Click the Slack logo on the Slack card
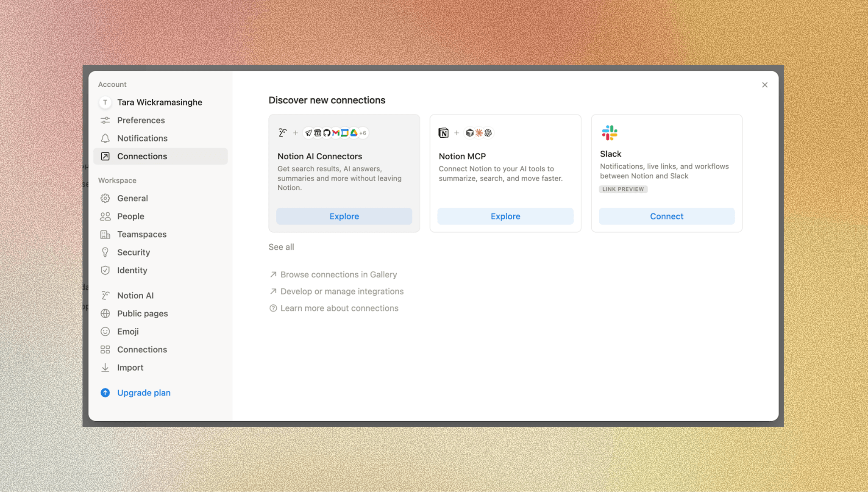Image resolution: width=868 pixels, height=492 pixels. coord(609,133)
